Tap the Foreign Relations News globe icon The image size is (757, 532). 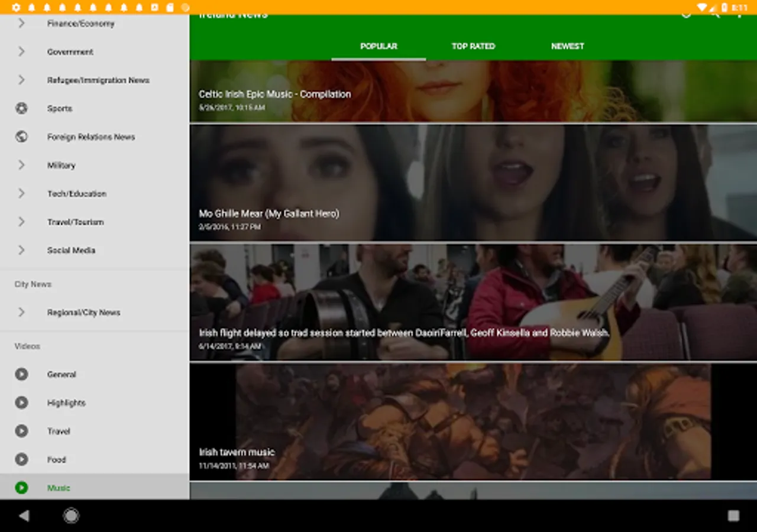[21, 137]
